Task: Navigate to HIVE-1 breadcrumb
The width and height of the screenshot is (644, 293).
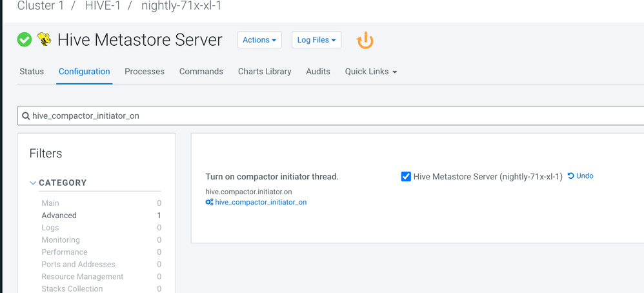Action: 102,6
